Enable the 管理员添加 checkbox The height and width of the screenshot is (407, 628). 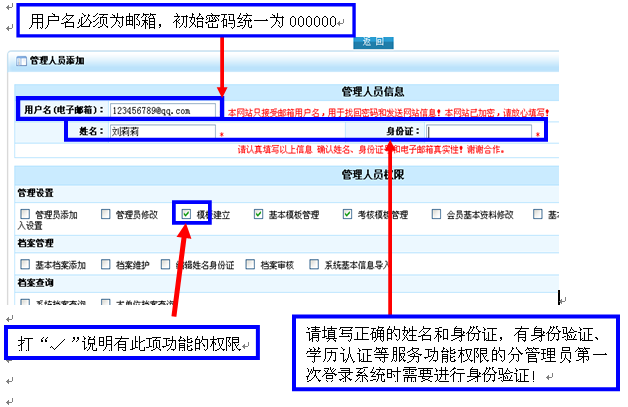click(25, 214)
